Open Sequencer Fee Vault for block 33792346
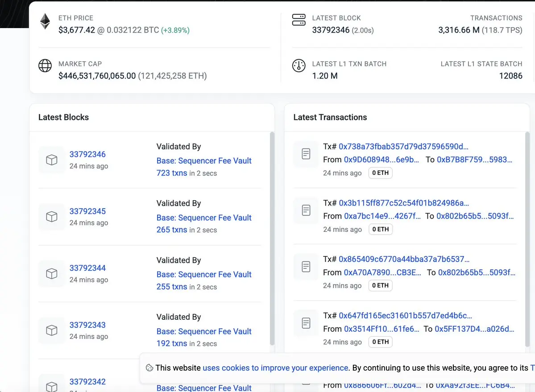The image size is (535, 392). coord(204,161)
